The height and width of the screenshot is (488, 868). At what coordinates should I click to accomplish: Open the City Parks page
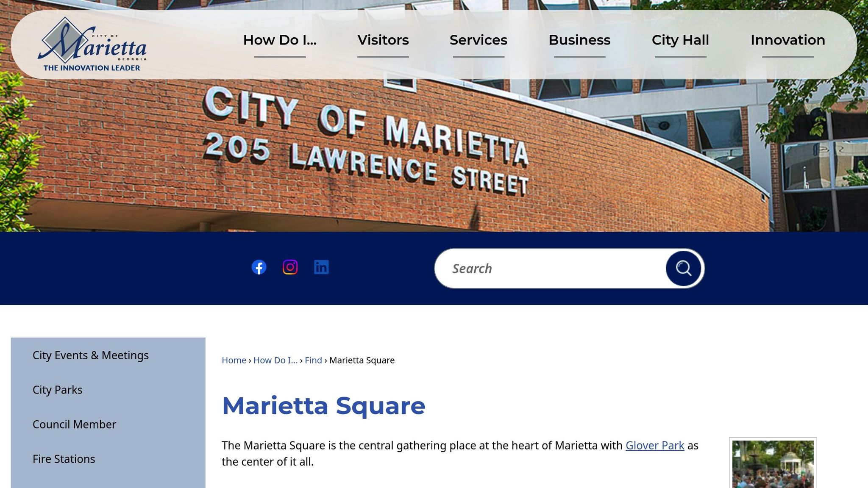pyautogui.click(x=57, y=389)
